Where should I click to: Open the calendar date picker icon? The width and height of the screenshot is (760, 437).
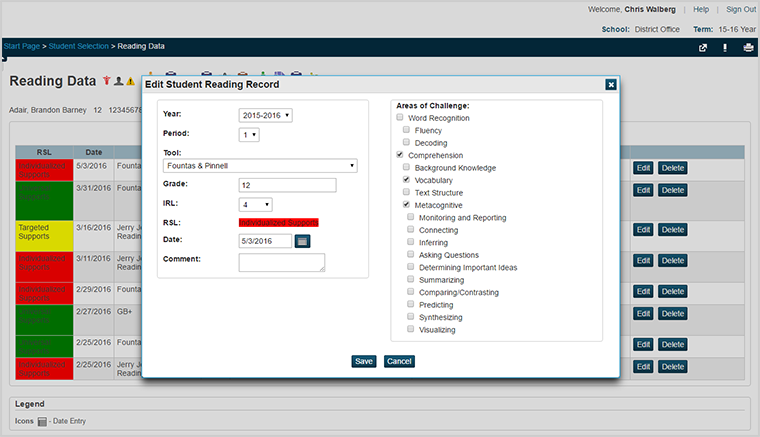[302, 240]
